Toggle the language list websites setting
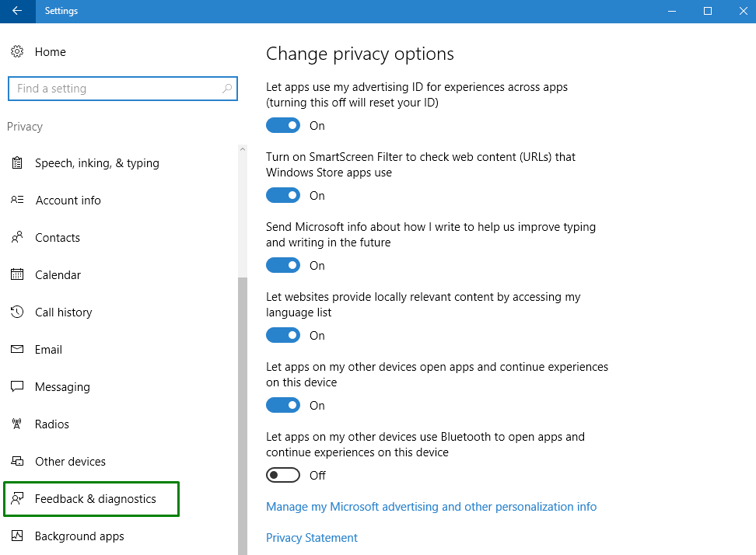Image resolution: width=756 pixels, height=555 pixels. pos(283,336)
